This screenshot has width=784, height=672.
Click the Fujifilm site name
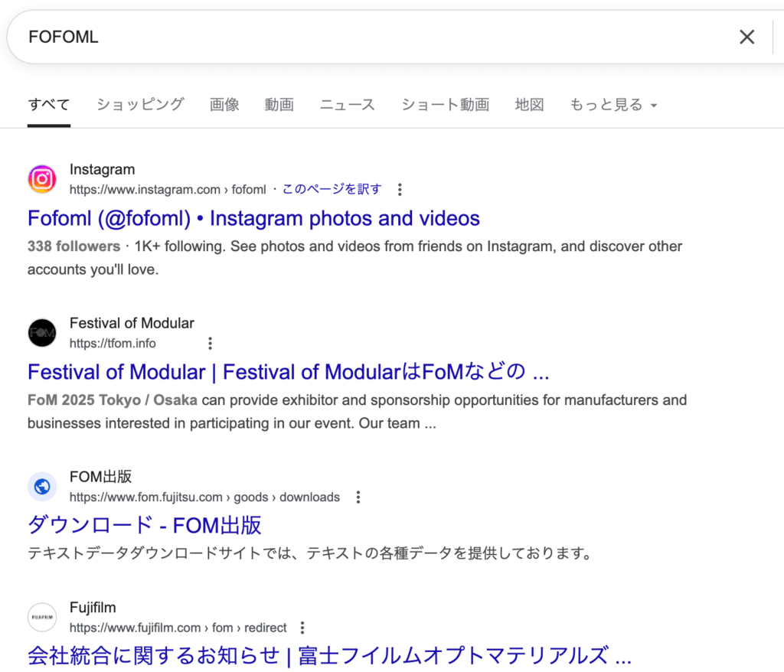(x=93, y=608)
